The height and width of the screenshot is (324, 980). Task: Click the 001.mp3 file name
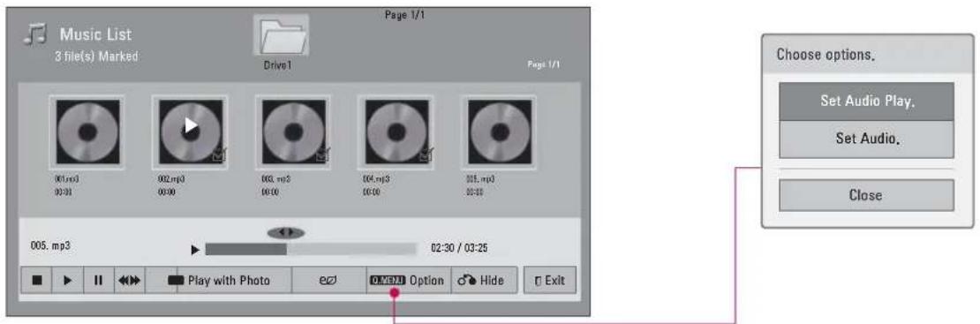[66, 179]
